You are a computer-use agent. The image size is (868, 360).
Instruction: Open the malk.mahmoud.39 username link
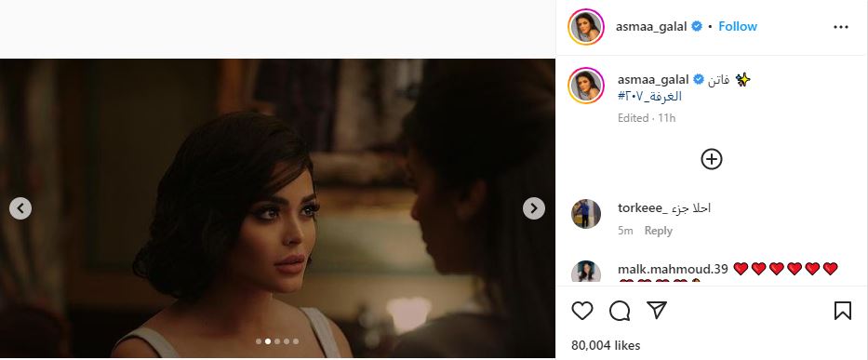click(673, 269)
